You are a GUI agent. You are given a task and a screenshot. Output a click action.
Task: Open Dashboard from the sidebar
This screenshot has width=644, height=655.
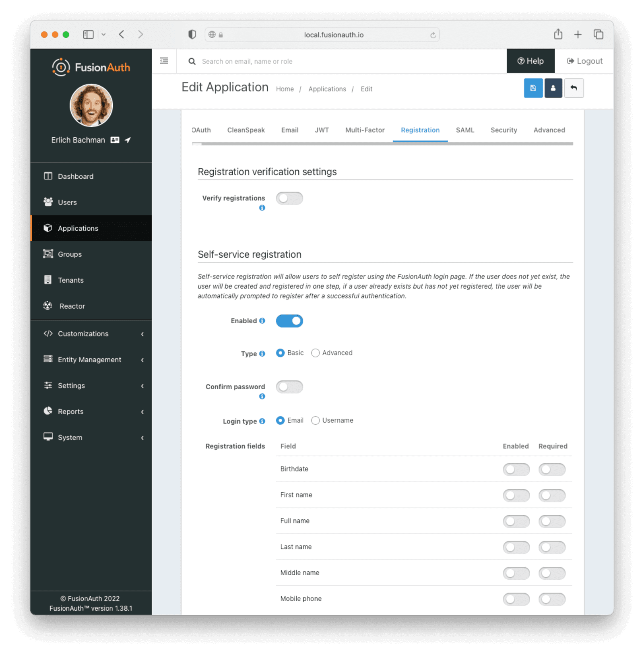(x=91, y=176)
